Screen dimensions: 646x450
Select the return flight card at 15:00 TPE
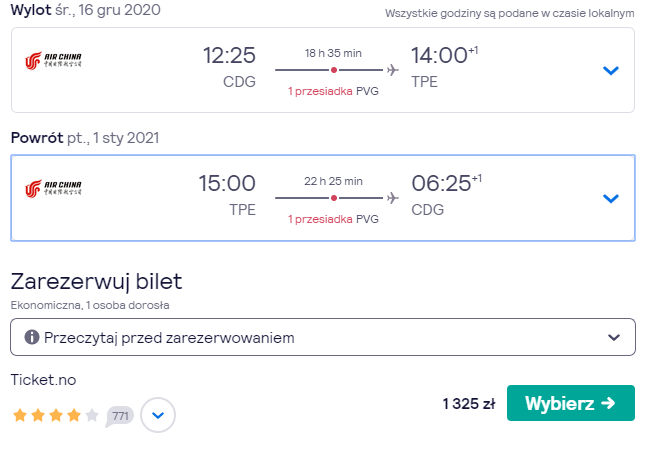pyautogui.click(x=323, y=198)
